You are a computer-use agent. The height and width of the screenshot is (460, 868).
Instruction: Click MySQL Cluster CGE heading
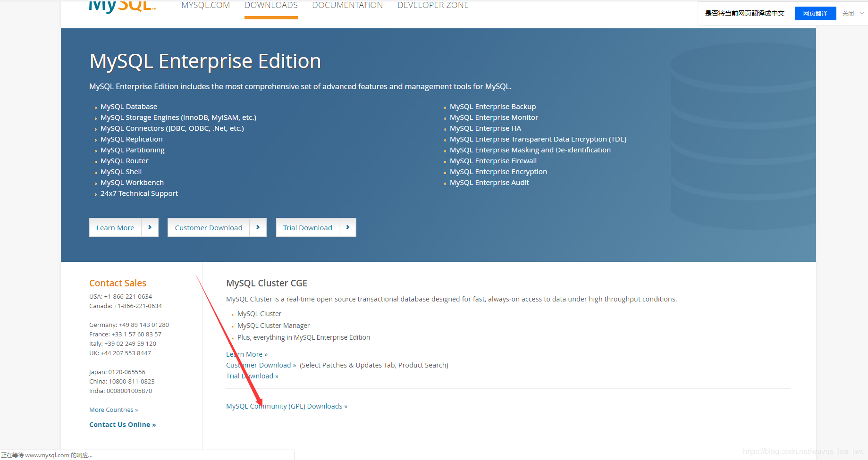[267, 283]
